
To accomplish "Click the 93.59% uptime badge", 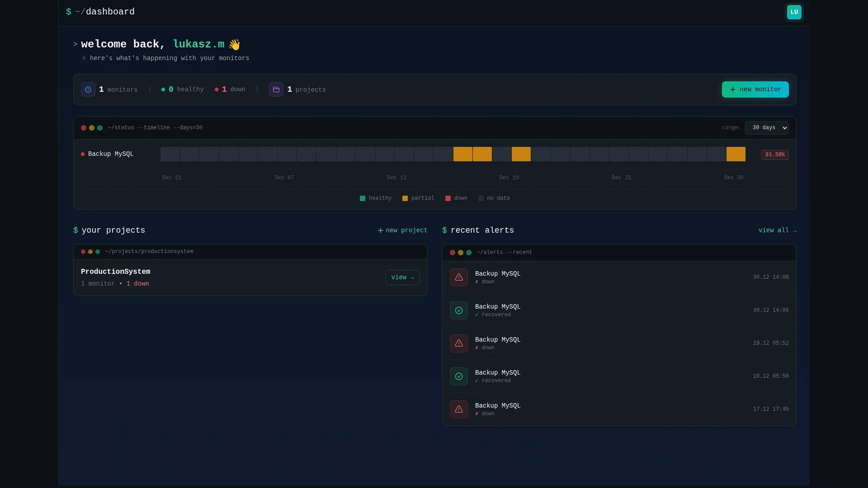I will 774,155.
